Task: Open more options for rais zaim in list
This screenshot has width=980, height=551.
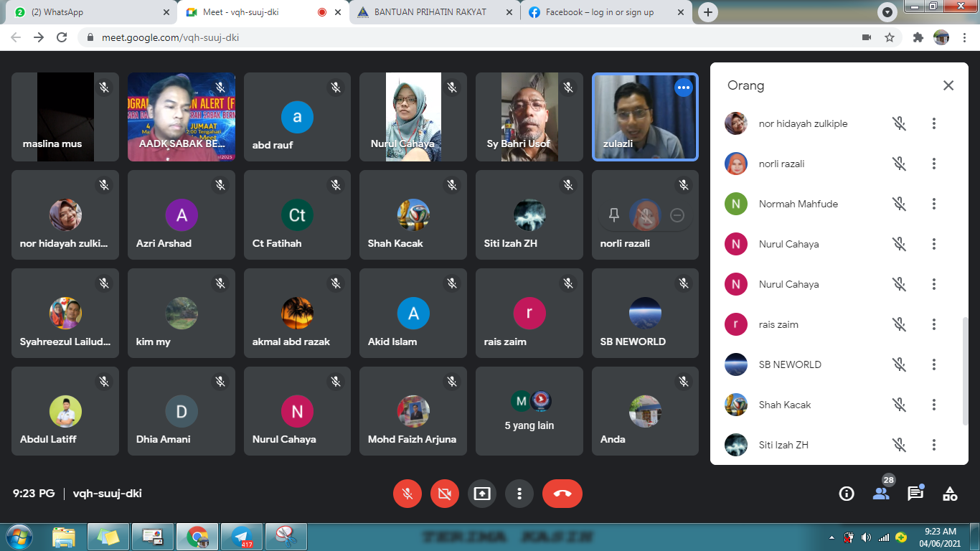Action: (933, 324)
